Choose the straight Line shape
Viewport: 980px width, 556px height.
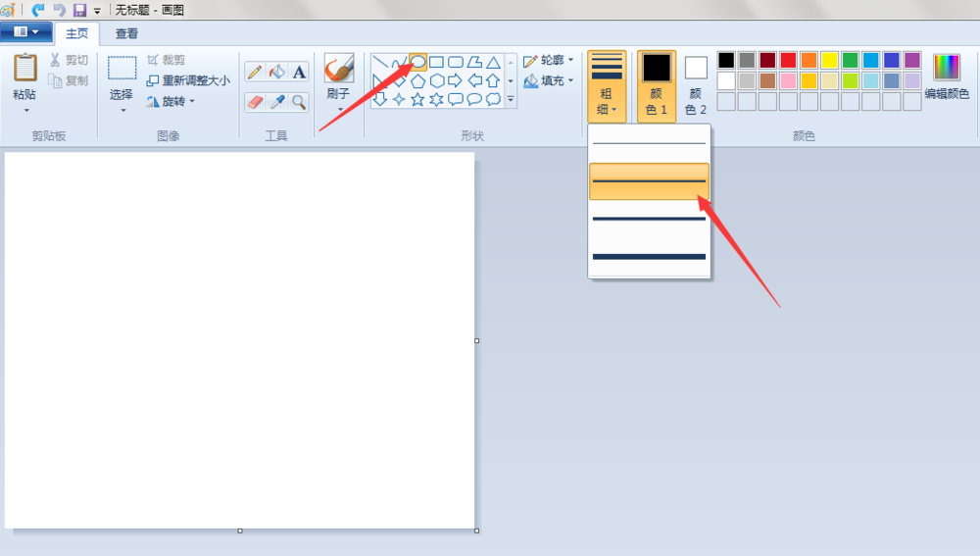point(380,62)
